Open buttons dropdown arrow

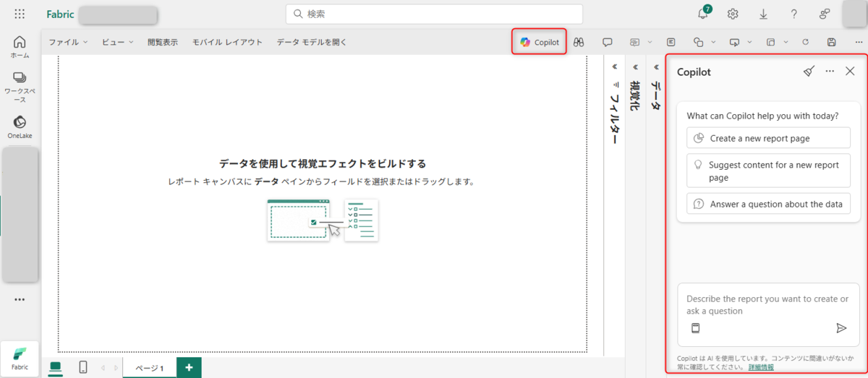click(x=749, y=42)
